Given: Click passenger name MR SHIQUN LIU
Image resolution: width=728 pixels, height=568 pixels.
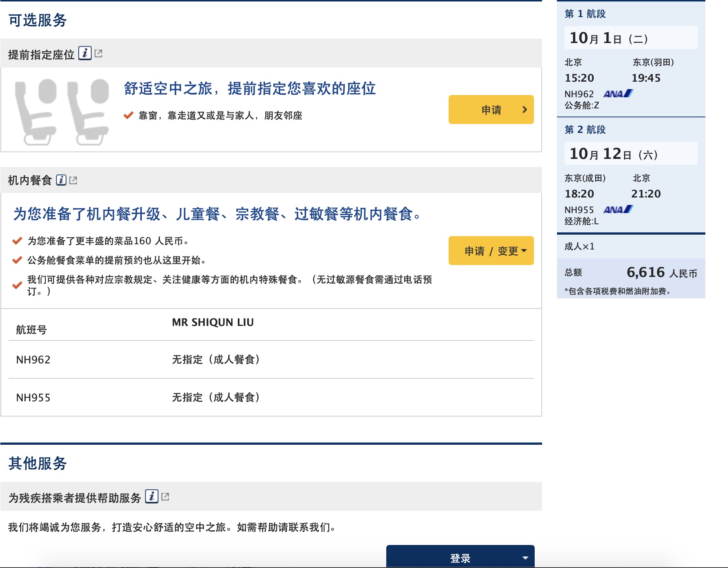Looking at the screenshot, I should pyautogui.click(x=213, y=322).
